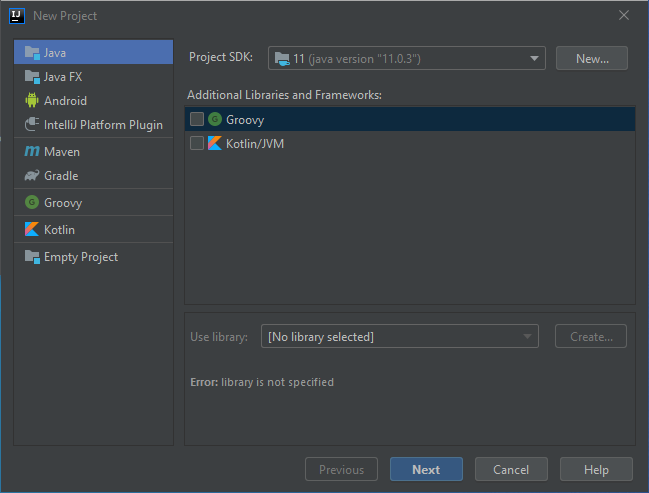The height and width of the screenshot is (493, 649).
Task: Select Java project type label
Action: tap(55, 53)
